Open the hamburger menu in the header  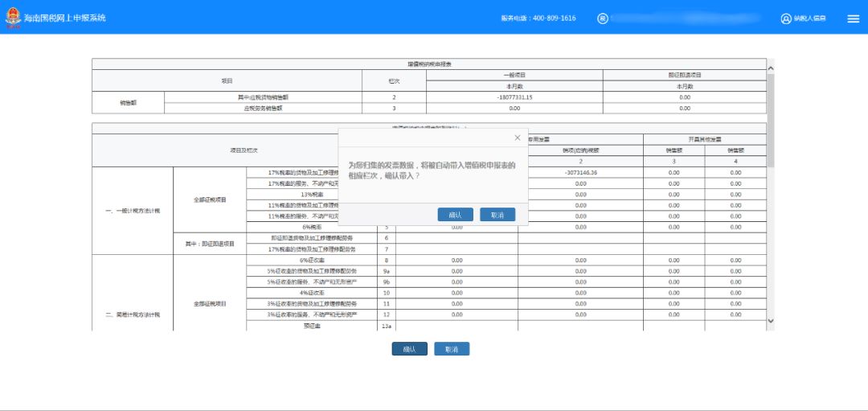853,18
